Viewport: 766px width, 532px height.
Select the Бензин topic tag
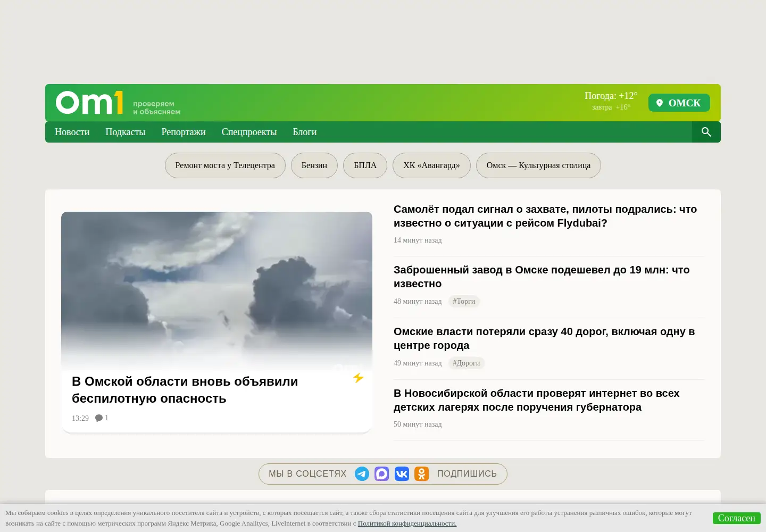click(x=314, y=165)
